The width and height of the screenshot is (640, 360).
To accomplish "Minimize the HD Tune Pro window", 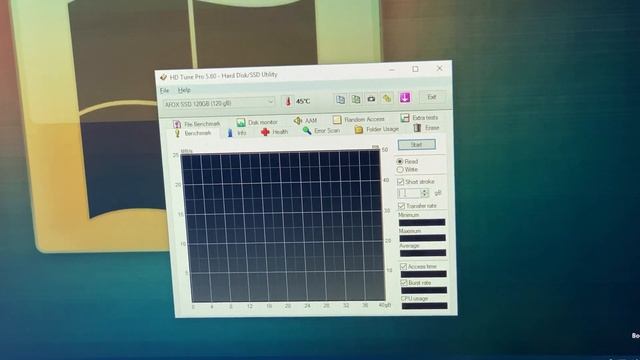I will point(392,70).
